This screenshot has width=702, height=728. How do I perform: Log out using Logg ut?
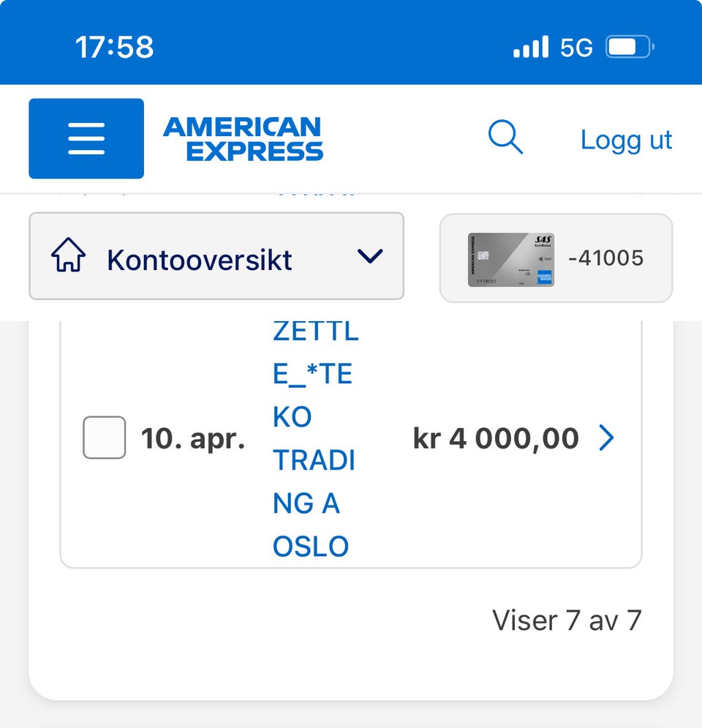626,139
